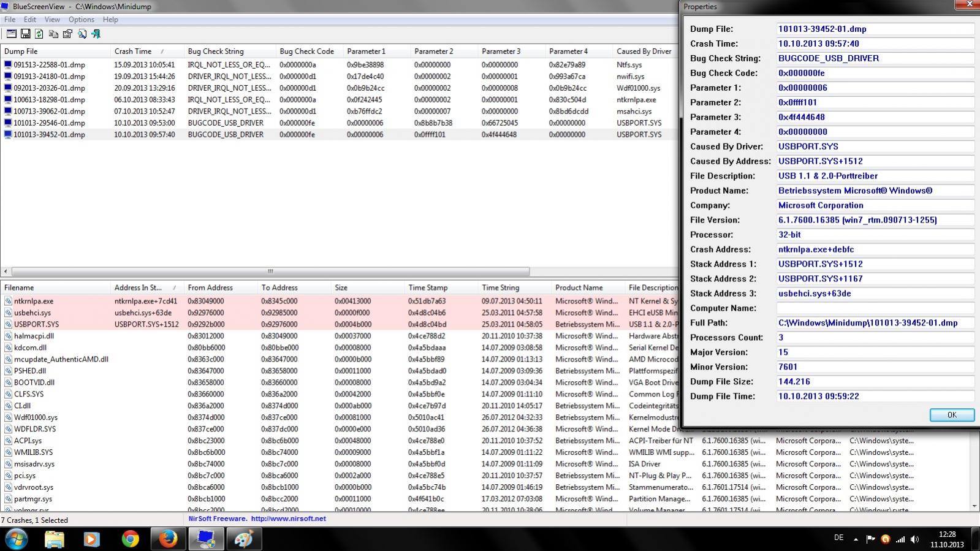Click the Action Center flag tray icon
The width and height of the screenshot is (980, 551).
coord(870,539)
